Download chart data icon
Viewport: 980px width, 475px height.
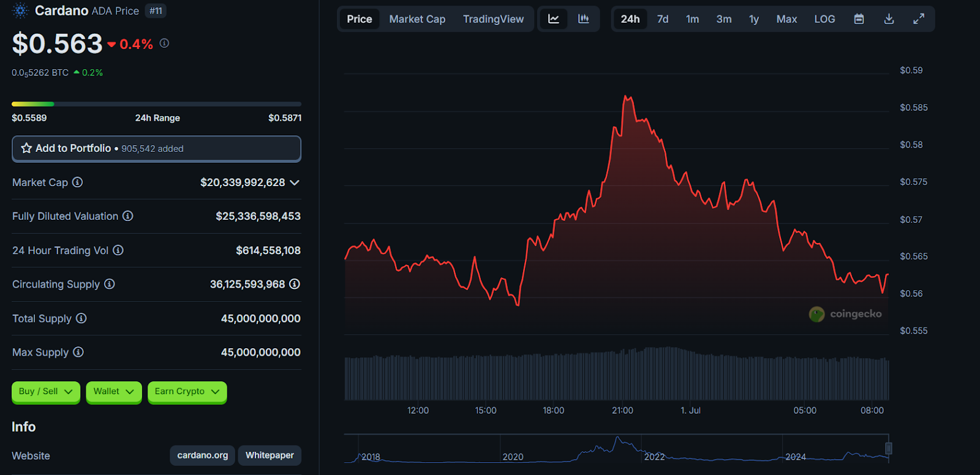889,19
